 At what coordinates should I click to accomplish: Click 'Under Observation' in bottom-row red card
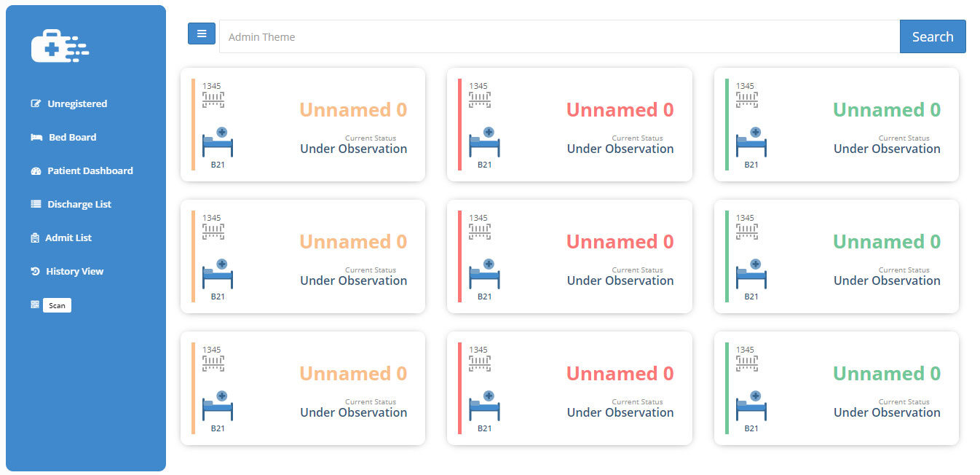pos(620,412)
